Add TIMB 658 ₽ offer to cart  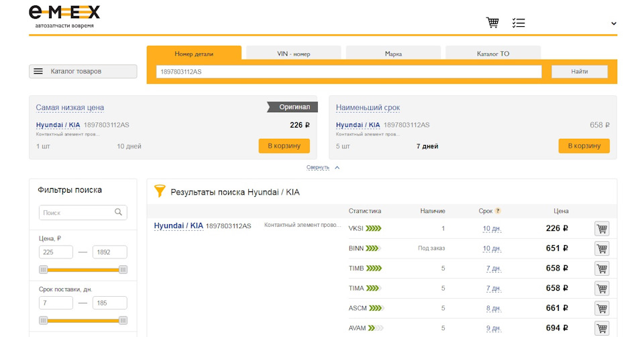pyautogui.click(x=602, y=269)
